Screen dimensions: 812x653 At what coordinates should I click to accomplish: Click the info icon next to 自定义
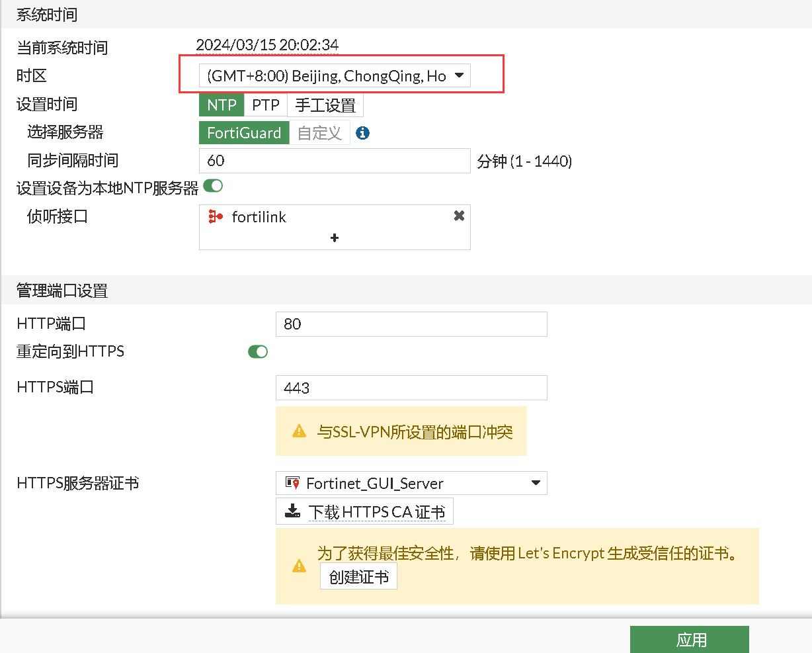point(362,133)
